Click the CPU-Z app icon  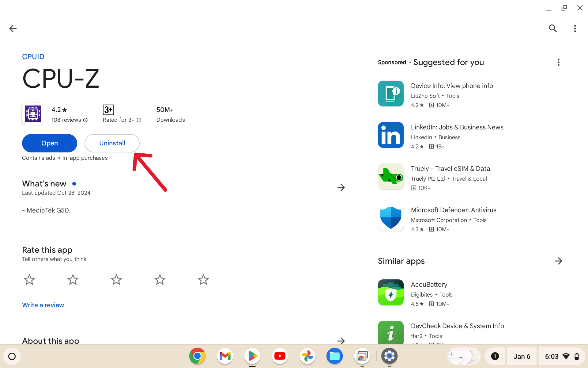pyautogui.click(x=33, y=114)
